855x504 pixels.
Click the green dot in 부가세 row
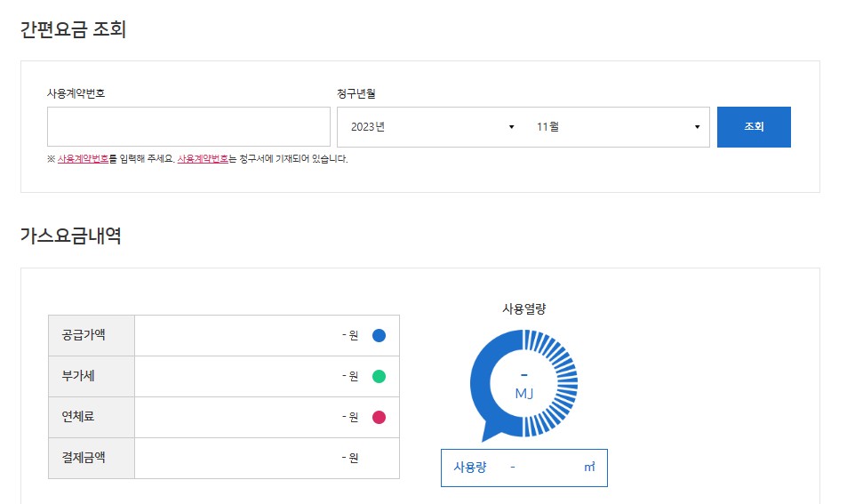(379, 376)
